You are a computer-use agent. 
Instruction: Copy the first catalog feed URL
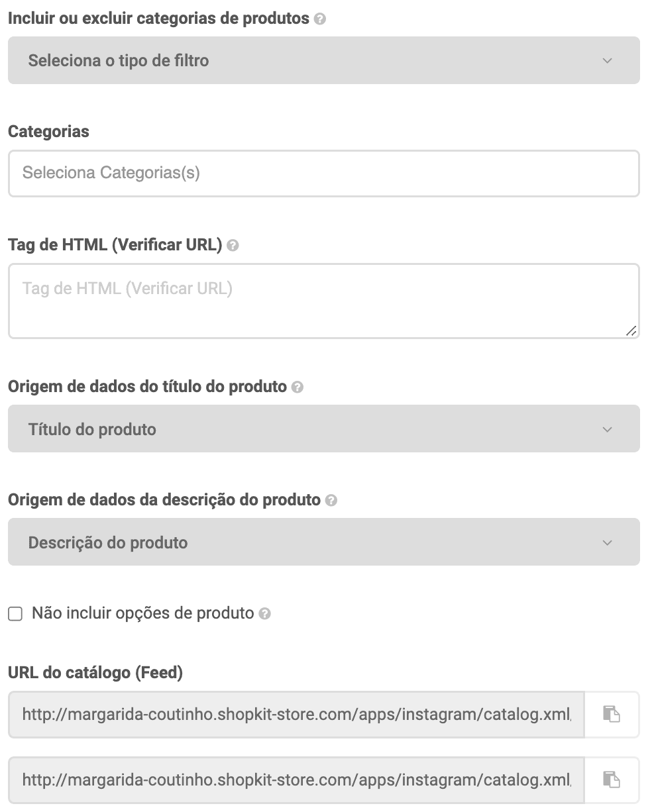(611, 714)
